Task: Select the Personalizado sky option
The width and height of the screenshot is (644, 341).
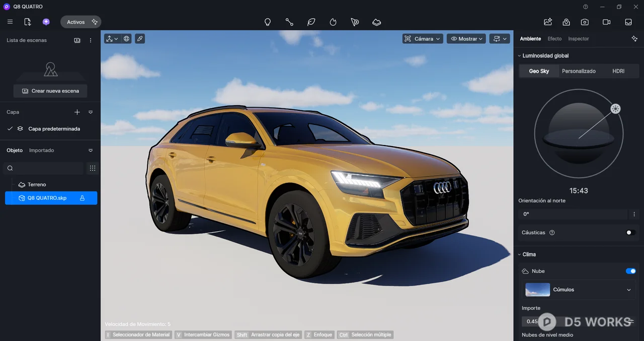Action: coord(579,71)
